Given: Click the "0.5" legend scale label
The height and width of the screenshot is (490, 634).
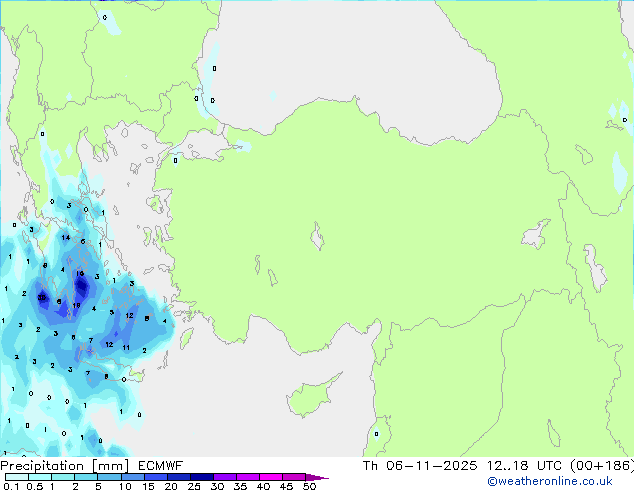Looking at the screenshot, I should (x=34, y=486).
